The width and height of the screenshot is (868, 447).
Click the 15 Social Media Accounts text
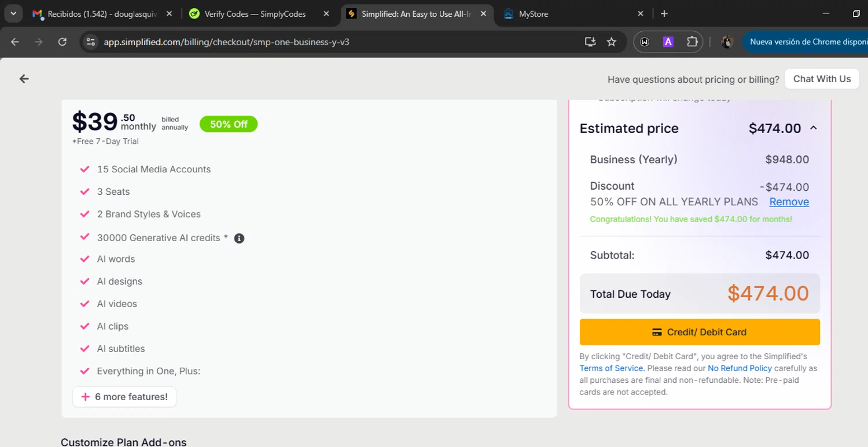pyautogui.click(x=154, y=169)
